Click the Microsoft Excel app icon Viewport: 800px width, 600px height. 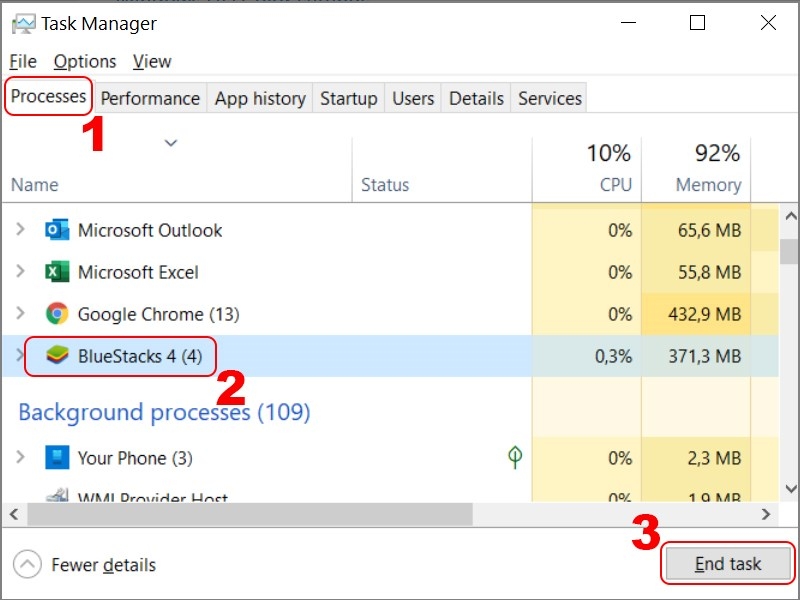pyautogui.click(x=57, y=271)
